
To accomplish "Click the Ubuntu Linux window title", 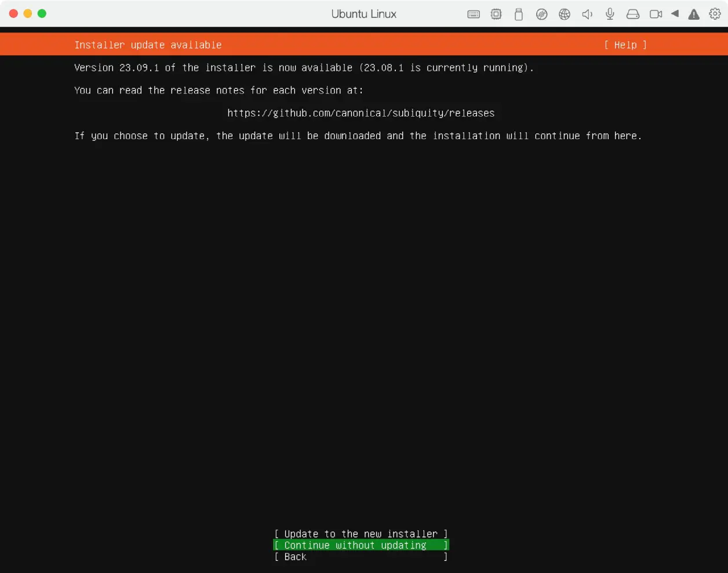I will 364,14.
